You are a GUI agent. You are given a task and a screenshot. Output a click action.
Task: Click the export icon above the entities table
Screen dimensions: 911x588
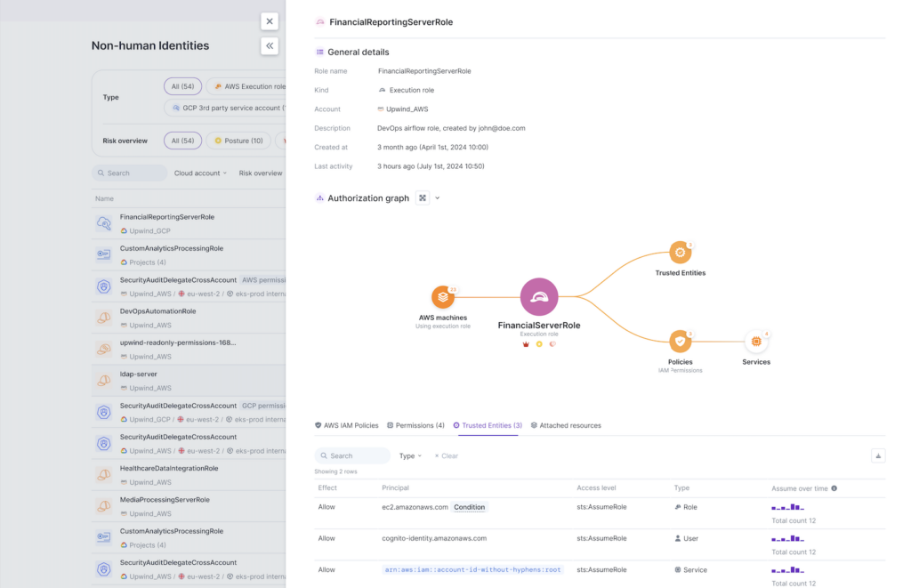(x=878, y=455)
